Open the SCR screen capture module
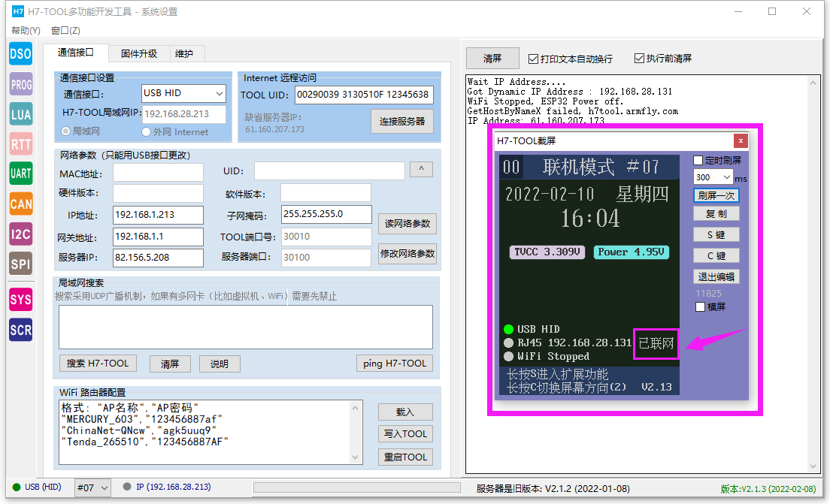The height and width of the screenshot is (504, 830). tap(20, 330)
